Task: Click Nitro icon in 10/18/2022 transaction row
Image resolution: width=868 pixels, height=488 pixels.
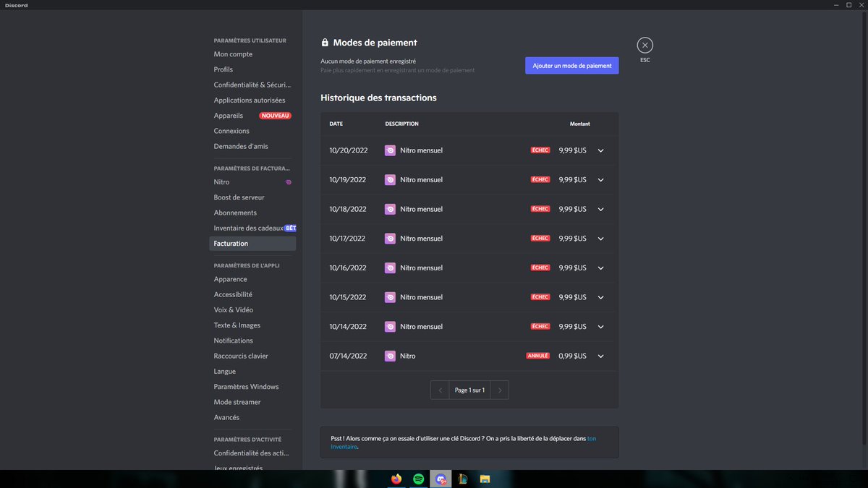Action: 391,209
